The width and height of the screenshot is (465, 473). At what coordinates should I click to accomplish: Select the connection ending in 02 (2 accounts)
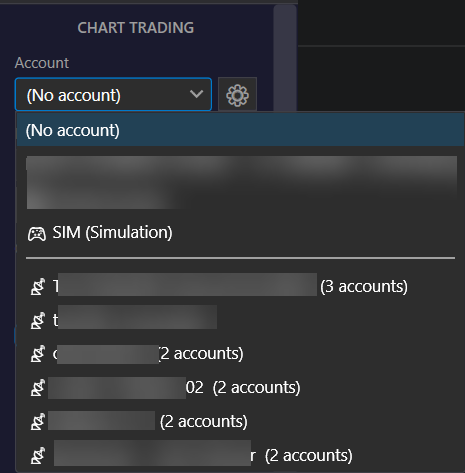pyautogui.click(x=241, y=388)
